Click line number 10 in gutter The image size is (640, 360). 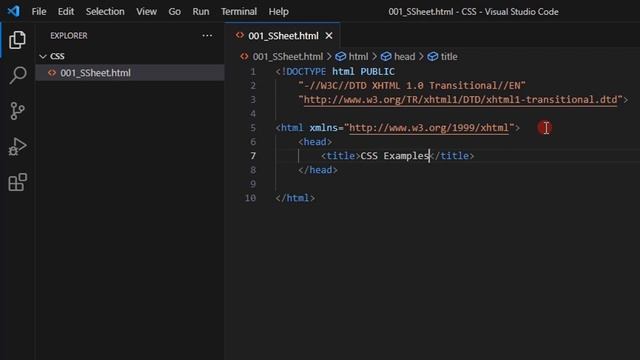[250, 198]
